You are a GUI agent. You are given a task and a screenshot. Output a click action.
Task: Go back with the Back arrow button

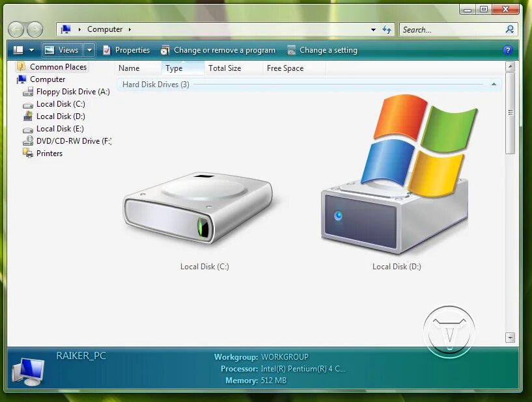click(x=16, y=30)
